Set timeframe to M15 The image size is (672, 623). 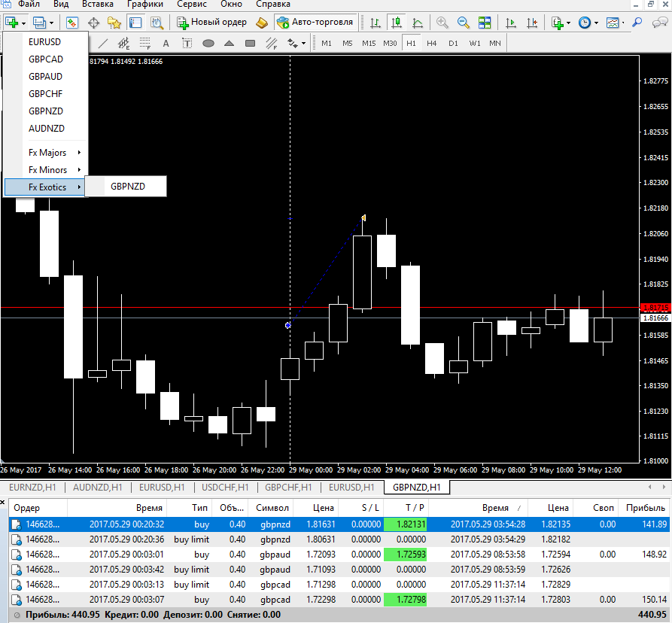tap(369, 44)
